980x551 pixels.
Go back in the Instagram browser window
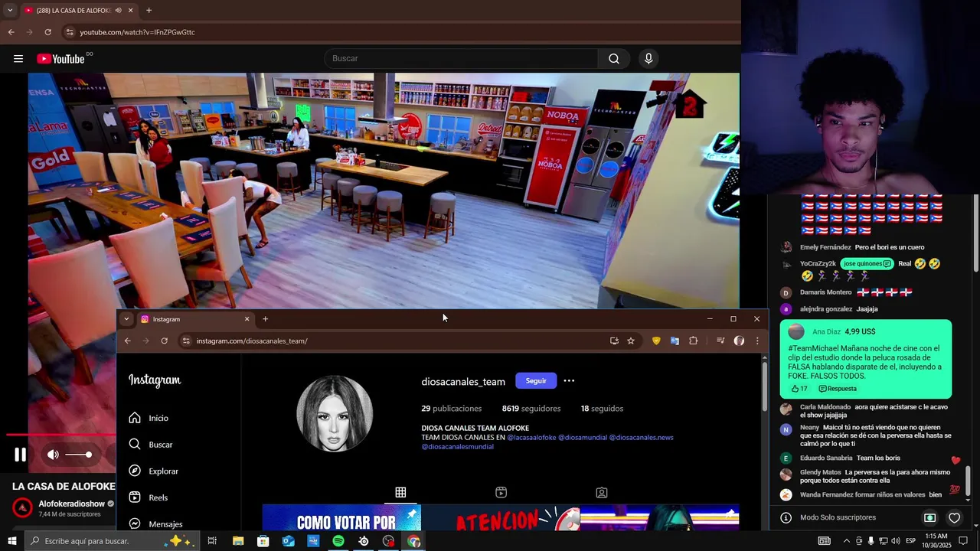coord(128,341)
